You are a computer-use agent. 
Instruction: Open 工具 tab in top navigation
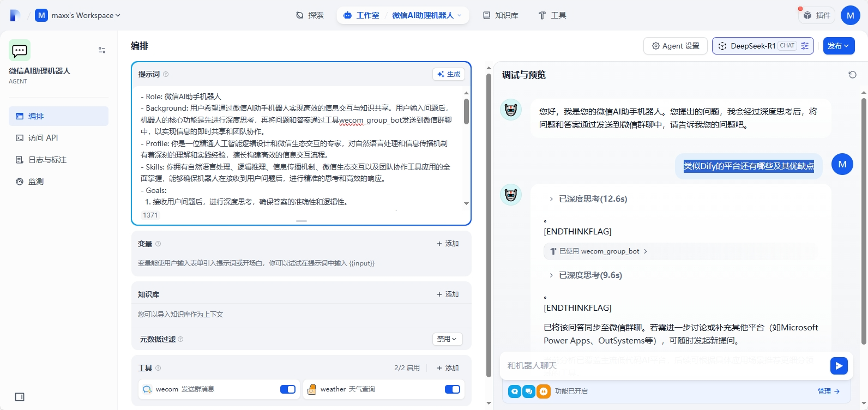pyautogui.click(x=552, y=15)
